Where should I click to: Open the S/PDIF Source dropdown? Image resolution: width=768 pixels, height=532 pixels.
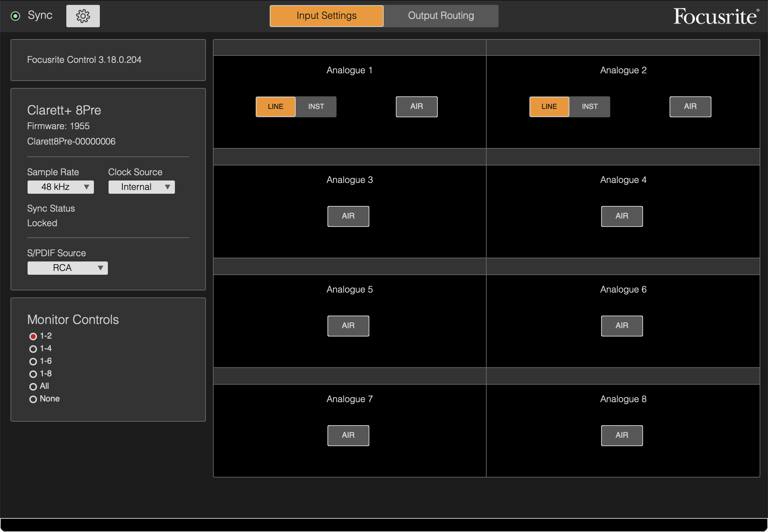(68, 268)
